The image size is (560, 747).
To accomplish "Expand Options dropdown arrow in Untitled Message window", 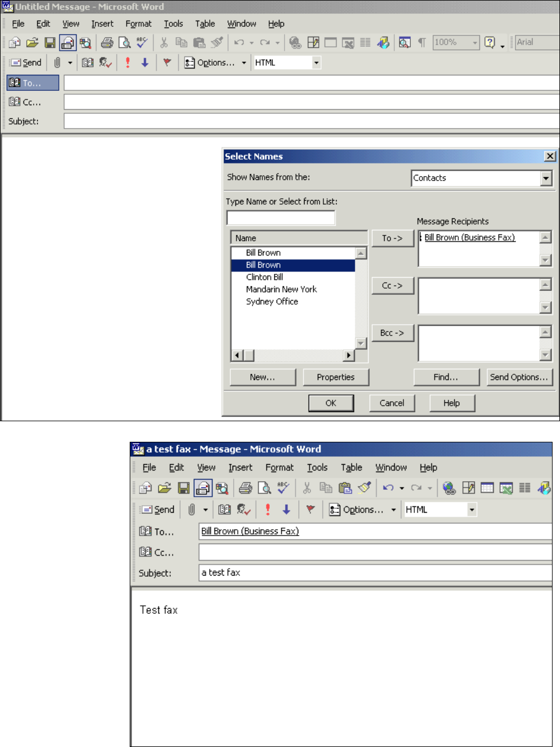I will coord(244,63).
